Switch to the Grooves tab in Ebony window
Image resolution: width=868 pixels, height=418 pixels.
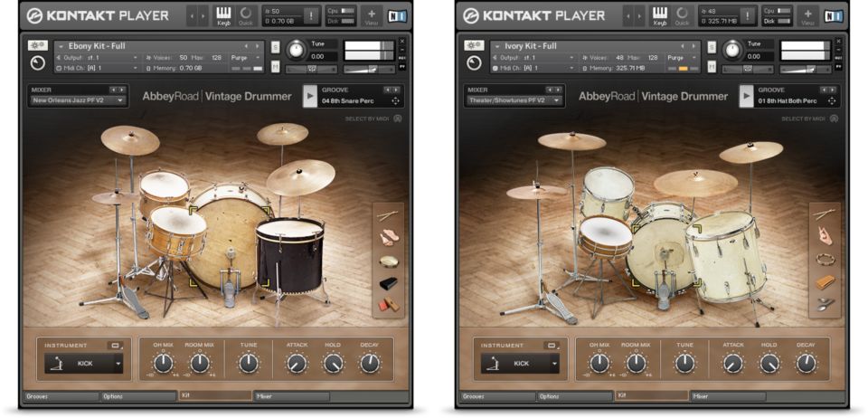tap(61, 396)
